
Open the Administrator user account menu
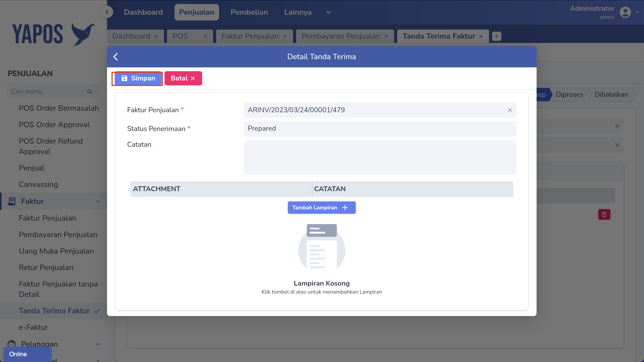coord(604,12)
